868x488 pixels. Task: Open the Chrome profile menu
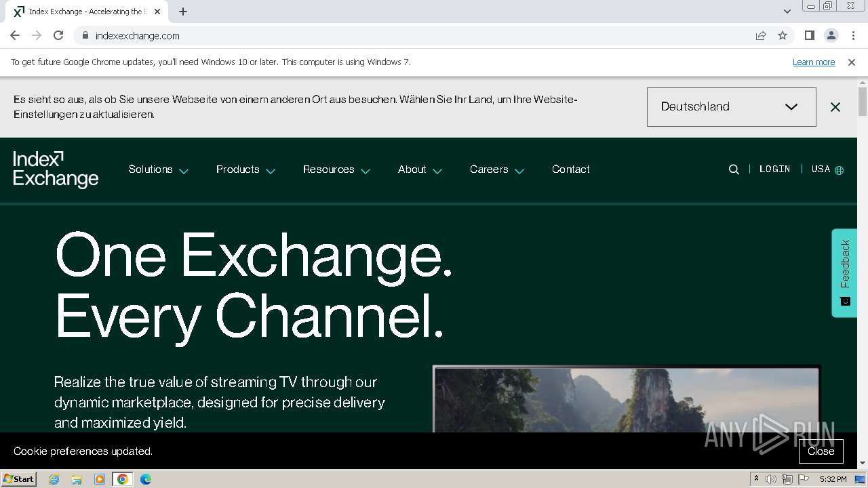[831, 35]
